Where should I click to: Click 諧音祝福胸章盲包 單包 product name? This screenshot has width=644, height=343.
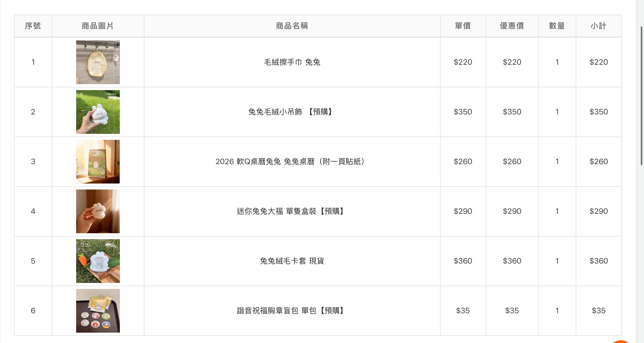(290, 311)
